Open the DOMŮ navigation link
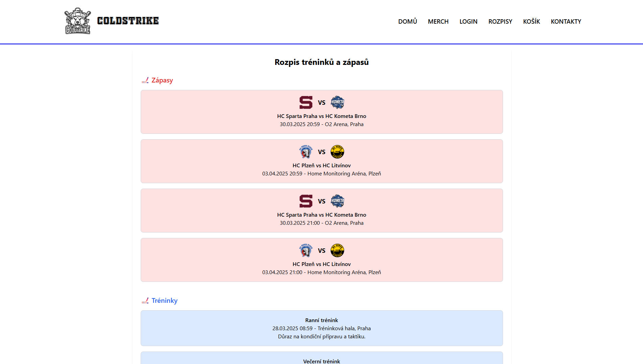643x364 pixels. (407, 22)
